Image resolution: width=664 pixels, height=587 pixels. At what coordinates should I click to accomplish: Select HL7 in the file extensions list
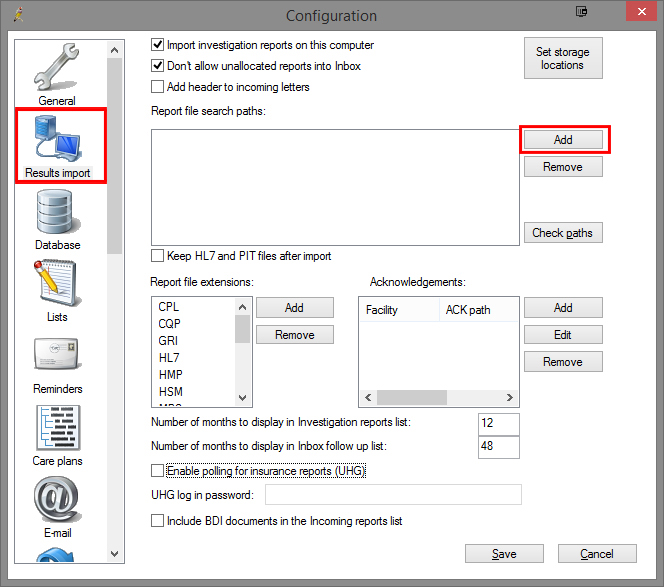[x=168, y=357]
